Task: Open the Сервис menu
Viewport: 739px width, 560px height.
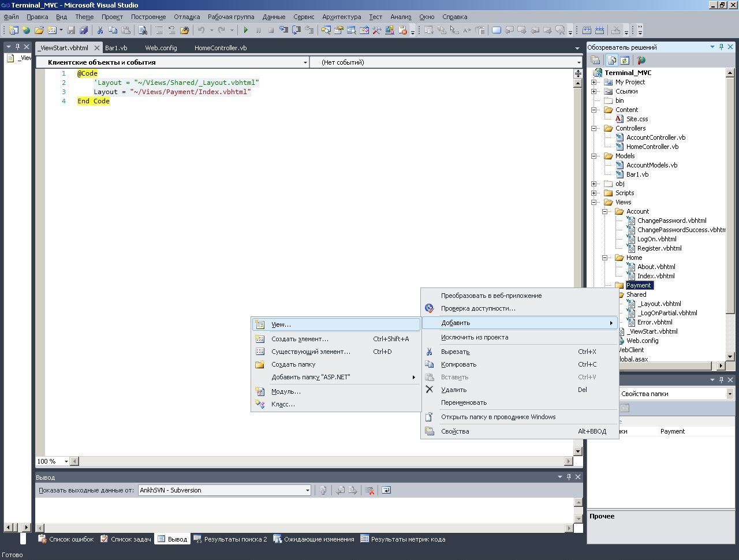Action: point(304,17)
